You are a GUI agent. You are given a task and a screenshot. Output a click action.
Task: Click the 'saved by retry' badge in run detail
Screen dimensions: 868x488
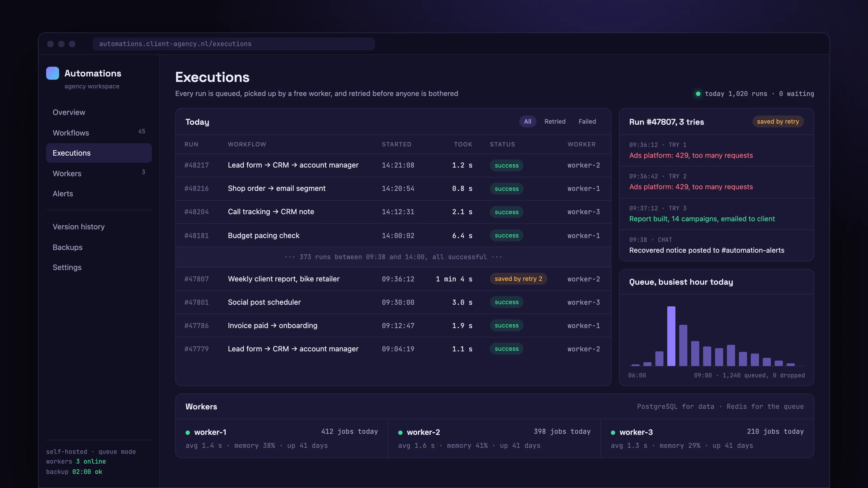tap(778, 121)
